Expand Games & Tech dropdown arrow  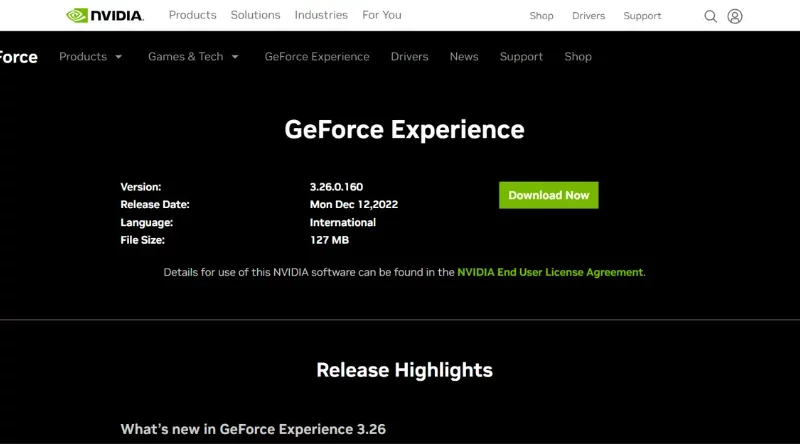click(x=235, y=57)
